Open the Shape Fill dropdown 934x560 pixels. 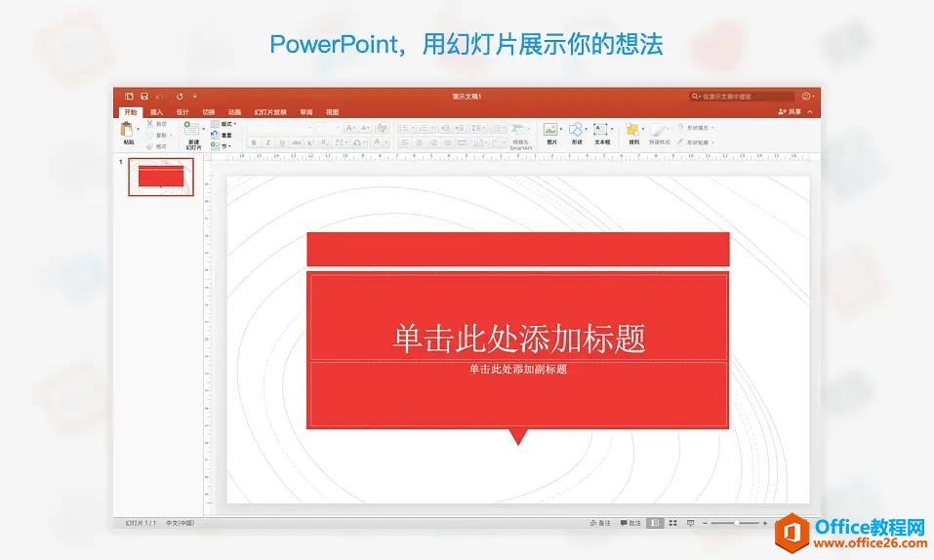695,128
